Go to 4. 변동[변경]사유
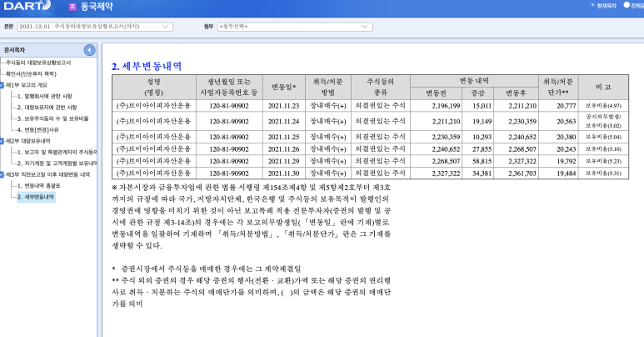 pos(38,130)
